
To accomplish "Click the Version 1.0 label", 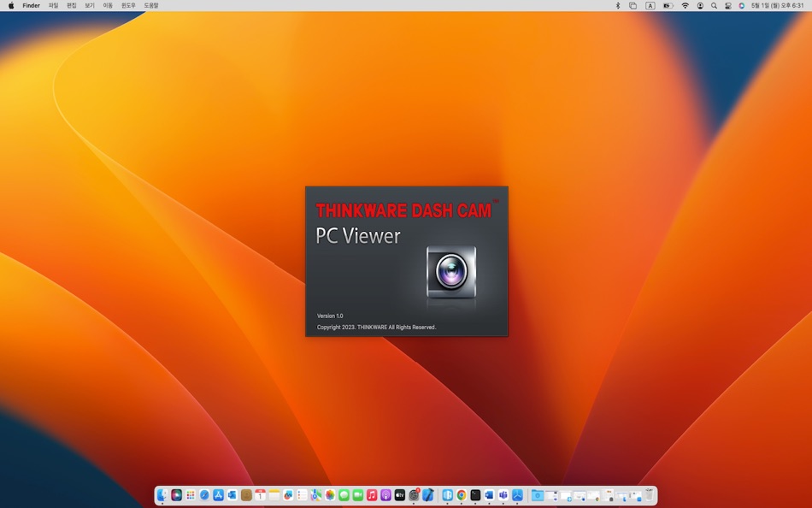I will (x=330, y=316).
